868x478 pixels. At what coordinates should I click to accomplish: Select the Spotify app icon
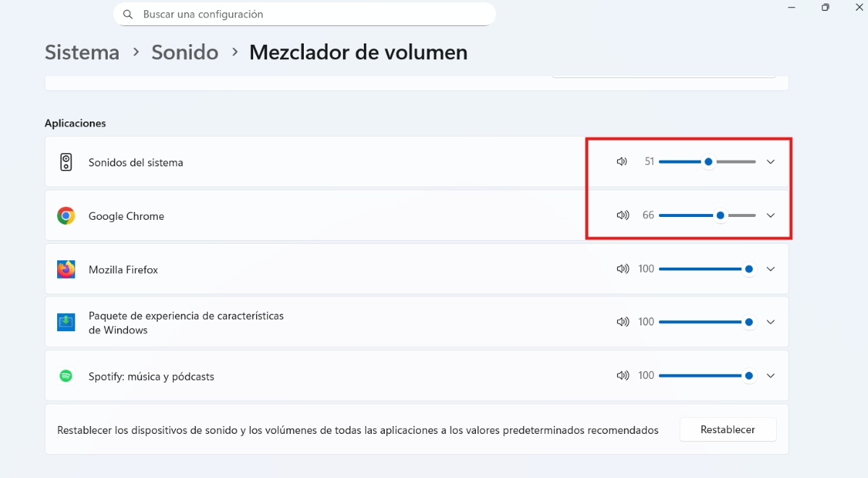(66, 375)
